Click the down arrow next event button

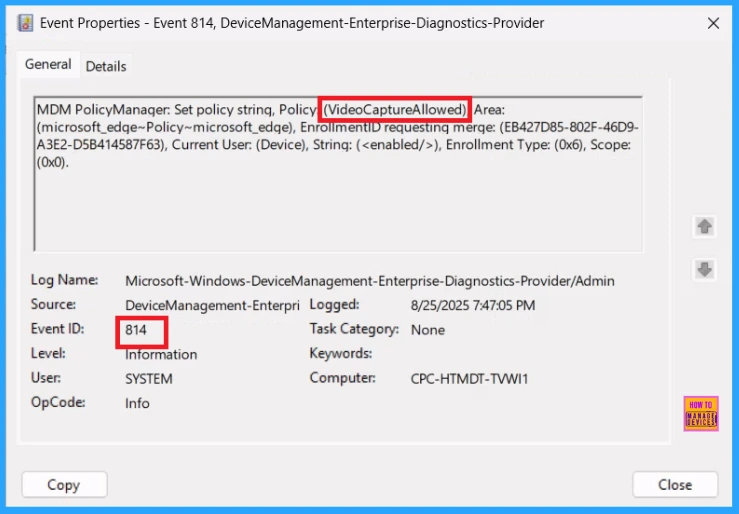pyautogui.click(x=704, y=270)
